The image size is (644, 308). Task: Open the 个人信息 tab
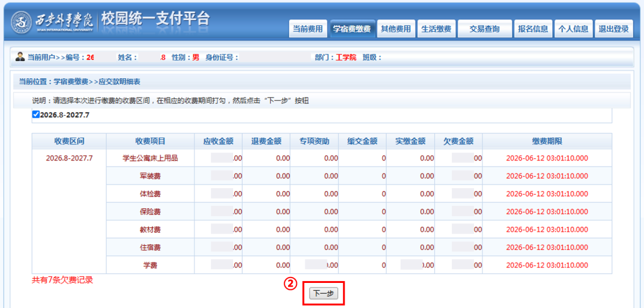tap(574, 29)
